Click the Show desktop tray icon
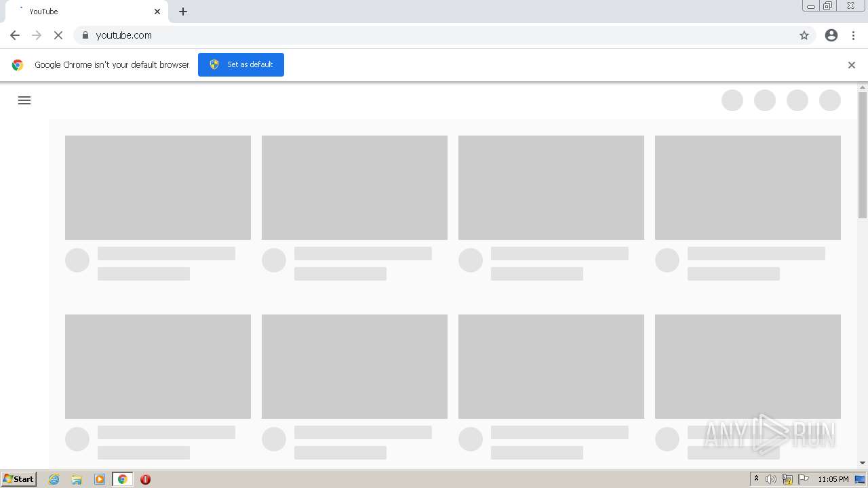This screenshot has height=488, width=868. click(x=861, y=479)
